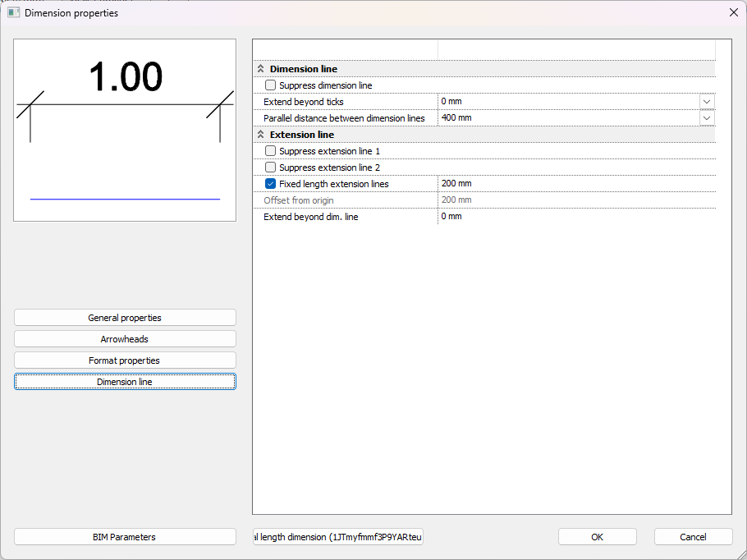
Task: Cancel the dimension properties dialog
Action: pos(693,537)
